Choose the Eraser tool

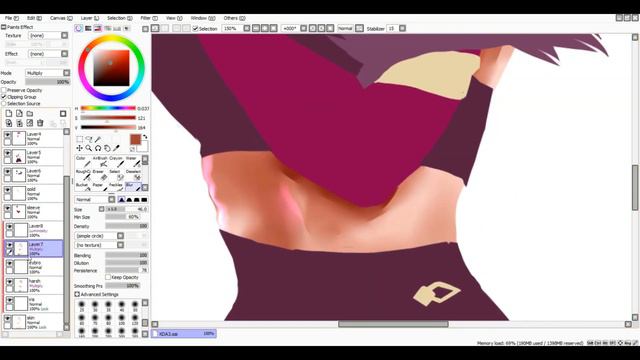click(100, 175)
